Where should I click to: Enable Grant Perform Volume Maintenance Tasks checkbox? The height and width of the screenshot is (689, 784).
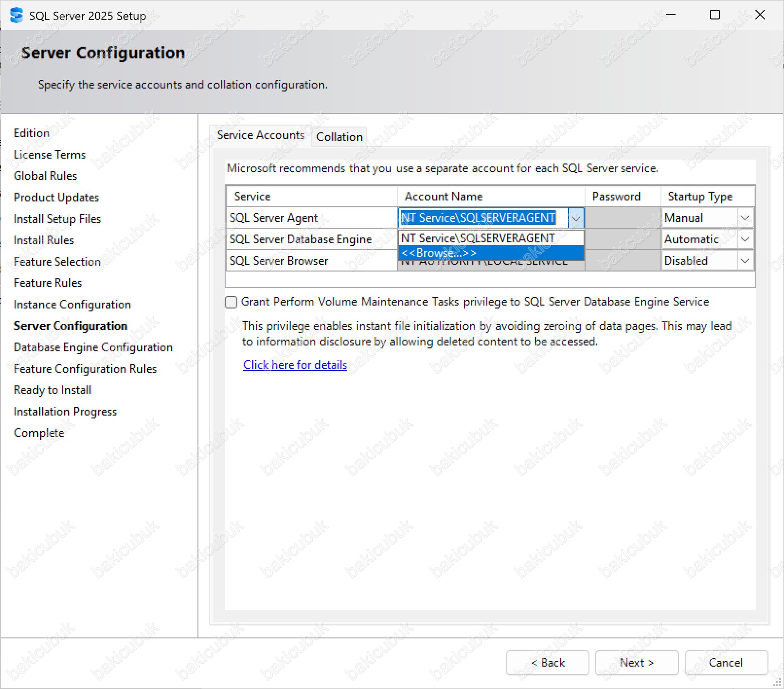tap(231, 302)
